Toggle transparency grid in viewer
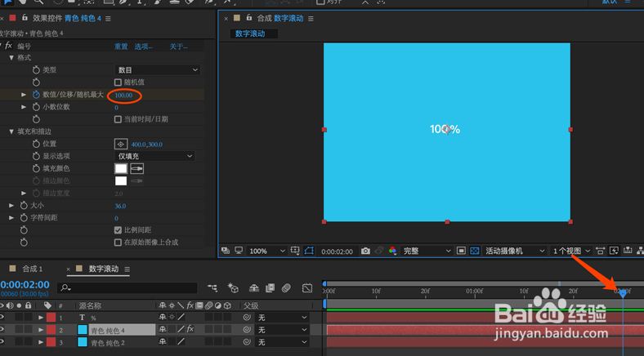This screenshot has height=356, width=644. point(474,251)
